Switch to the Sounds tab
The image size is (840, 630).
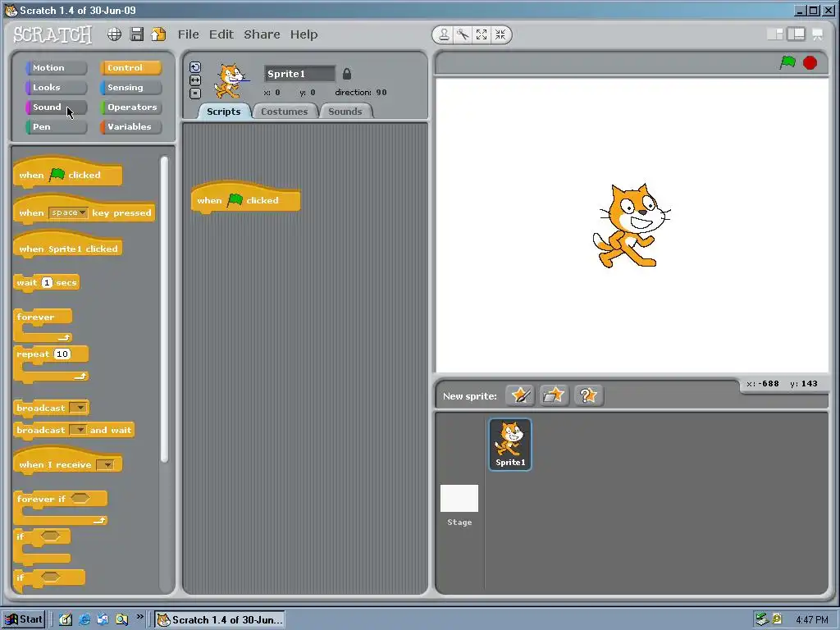[345, 112]
